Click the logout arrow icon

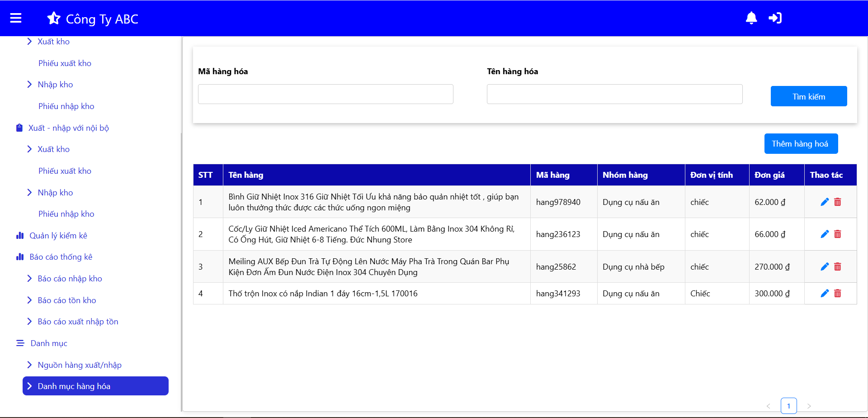click(775, 18)
